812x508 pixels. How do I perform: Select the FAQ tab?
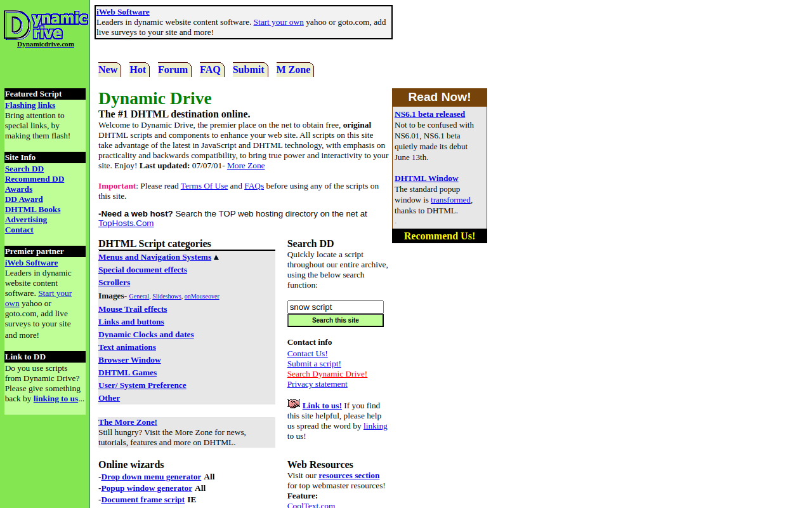coord(210,70)
